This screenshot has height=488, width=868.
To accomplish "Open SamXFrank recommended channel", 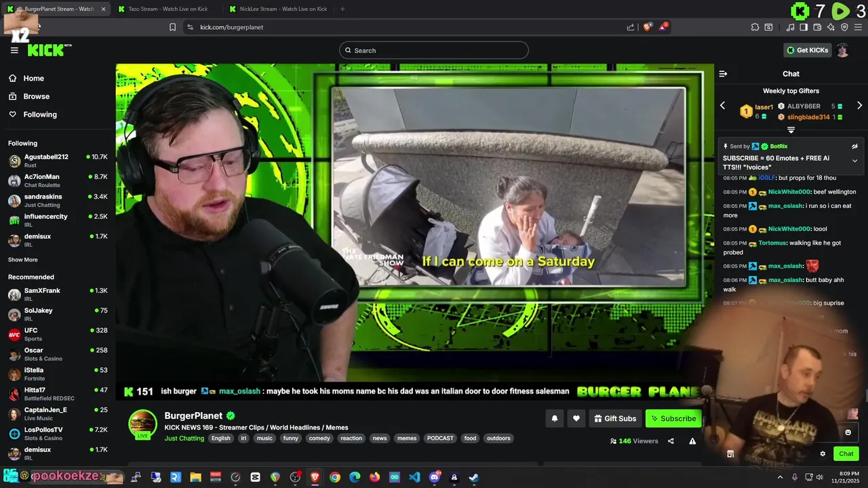I will pyautogui.click(x=58, y=294).
